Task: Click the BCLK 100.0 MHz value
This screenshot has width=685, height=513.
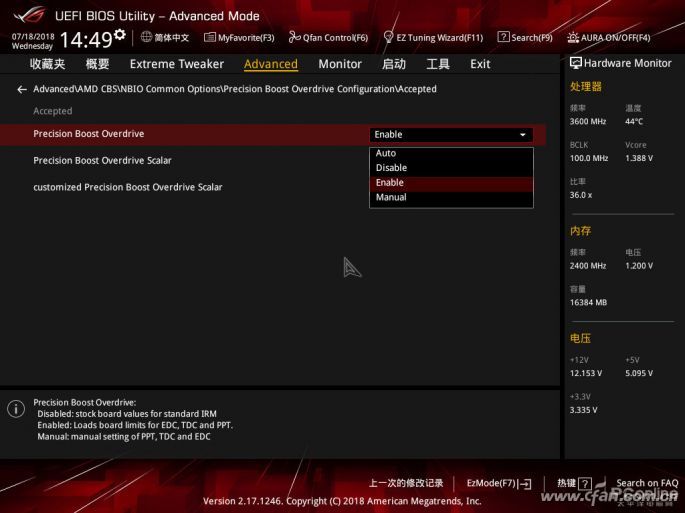Action: pyautogui.click(x=589, y=158)
